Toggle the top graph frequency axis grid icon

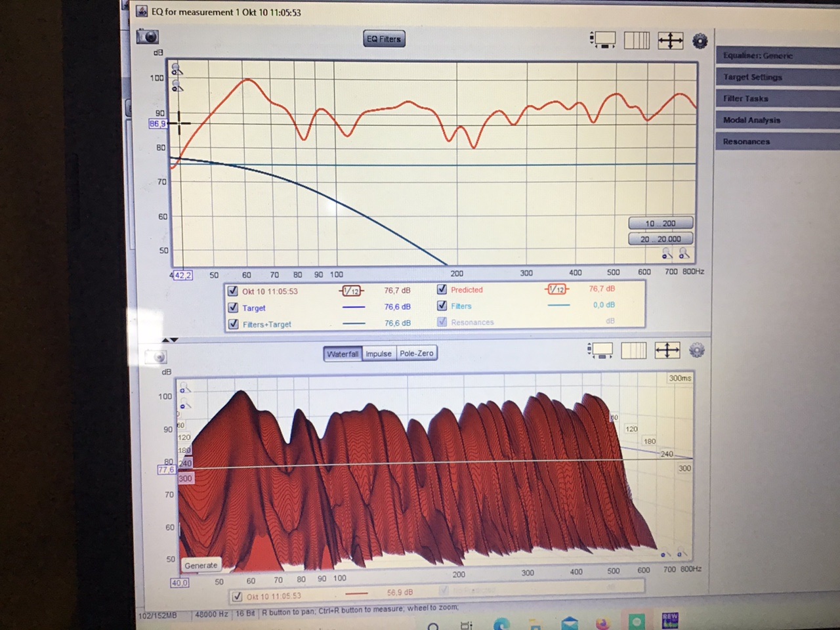tap(636, 41)
